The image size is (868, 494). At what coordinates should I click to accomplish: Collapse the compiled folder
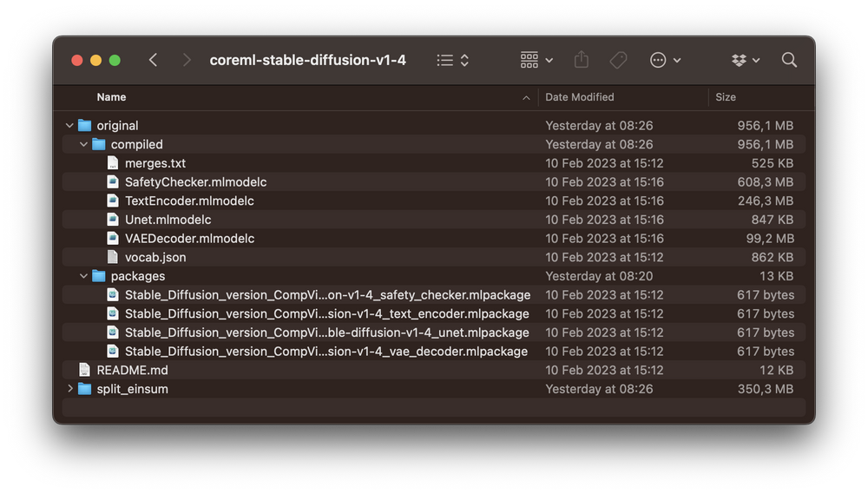83,145
